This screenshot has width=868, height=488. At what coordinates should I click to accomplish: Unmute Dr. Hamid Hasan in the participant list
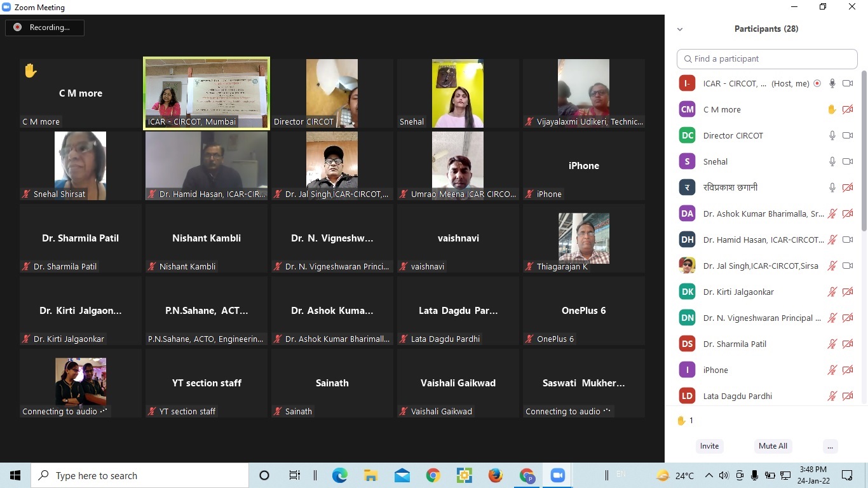[x=832, y=240]
